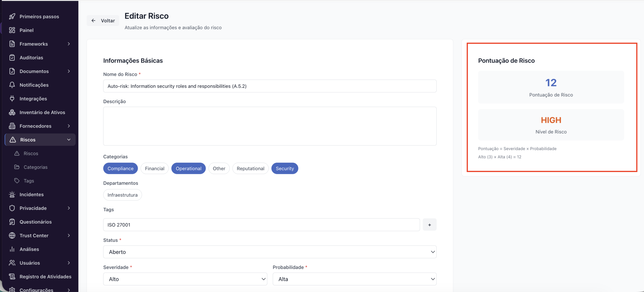Click the HIGH risk level text
Image resolution: width=644 pixels, height=292 pixels.
point(551,120)
